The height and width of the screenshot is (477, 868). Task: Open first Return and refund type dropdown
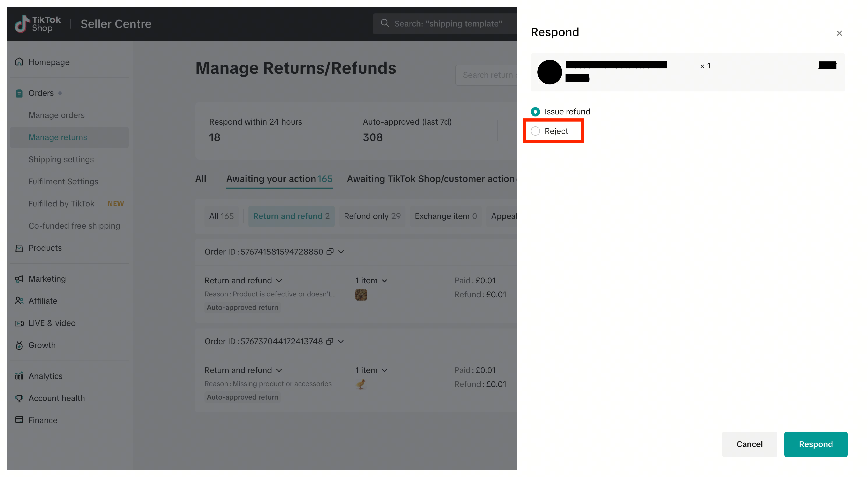pyautogui.click(x=279, y=281)
